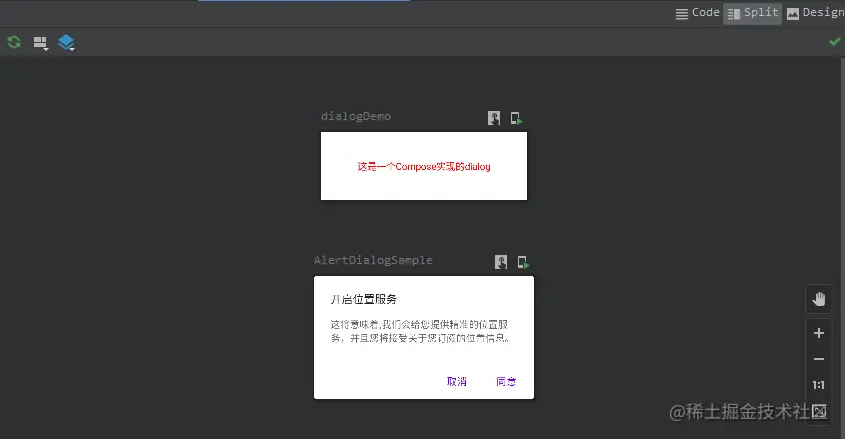
Task: Click the green checkmark status icon
Action: click(835, 41)
